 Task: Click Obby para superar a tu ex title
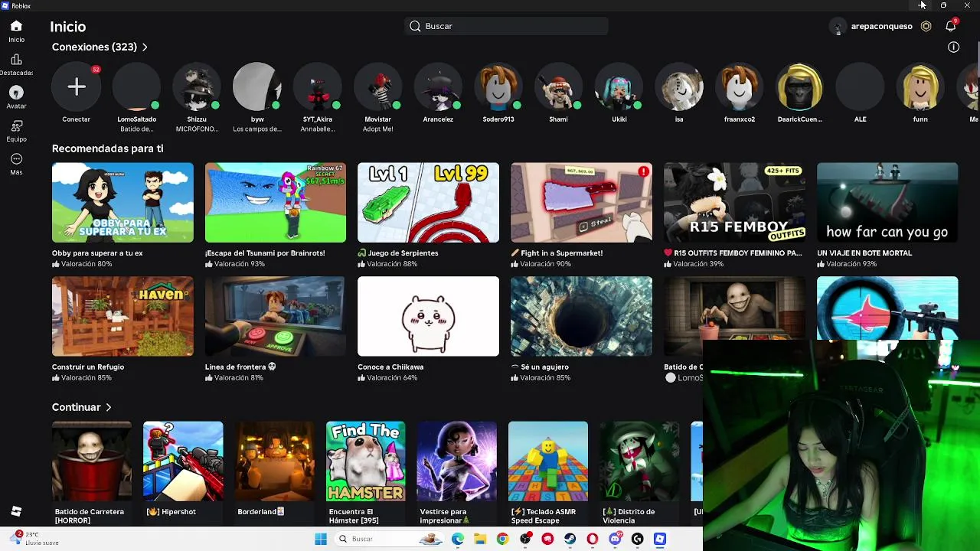point(97,253)
